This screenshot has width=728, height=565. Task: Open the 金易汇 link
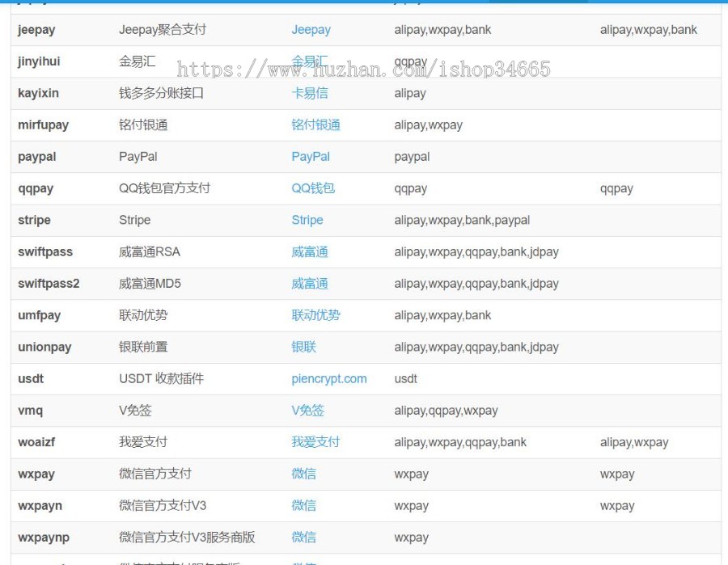tap(310, 61)
